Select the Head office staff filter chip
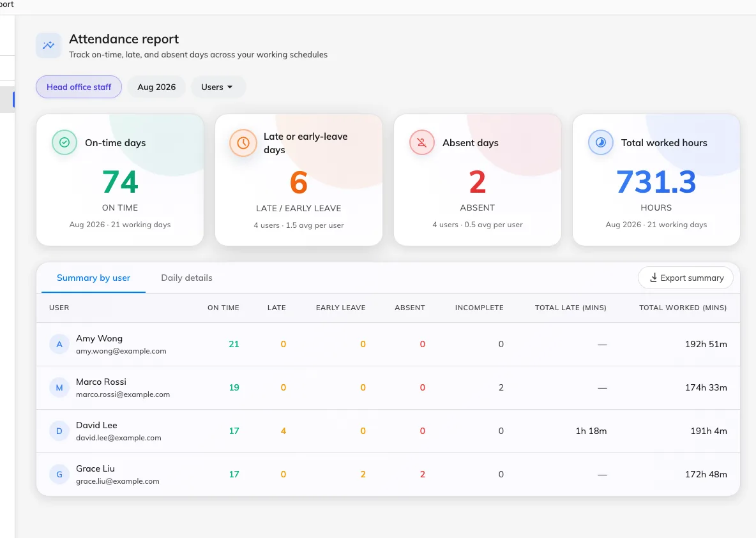Image resolution: width=756 pixels, height=538 pixels. click(x=79, y=87)
